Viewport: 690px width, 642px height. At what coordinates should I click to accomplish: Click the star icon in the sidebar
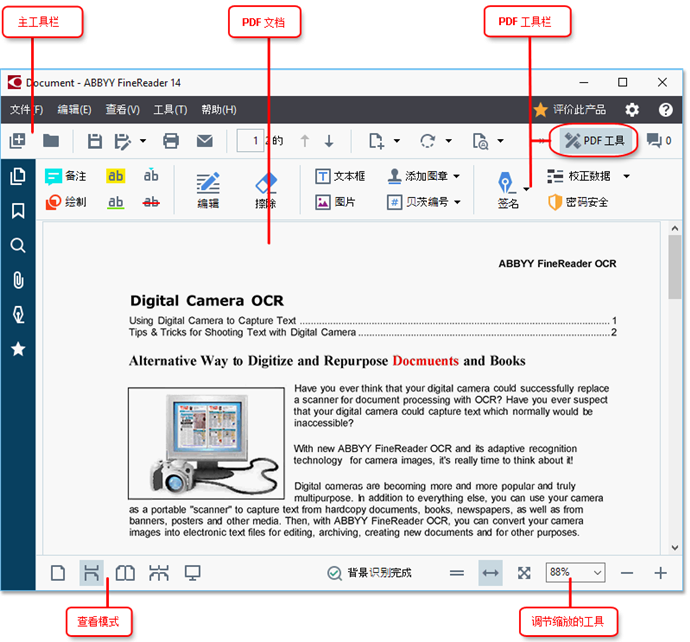18,349
